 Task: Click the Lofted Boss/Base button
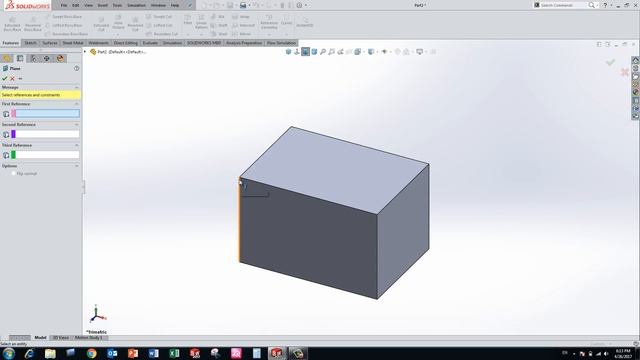click(64, 25)
